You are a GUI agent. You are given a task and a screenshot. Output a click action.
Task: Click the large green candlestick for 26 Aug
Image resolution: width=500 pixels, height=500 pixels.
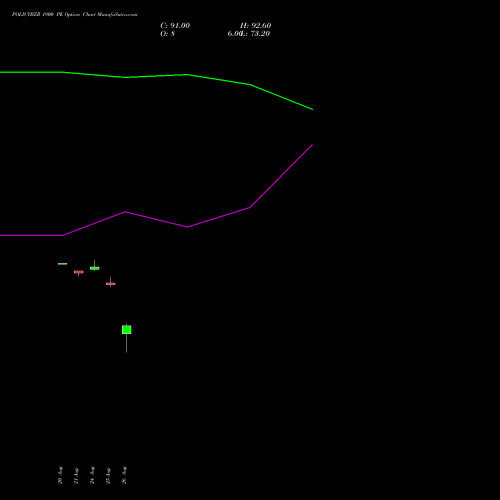(126, 330)
